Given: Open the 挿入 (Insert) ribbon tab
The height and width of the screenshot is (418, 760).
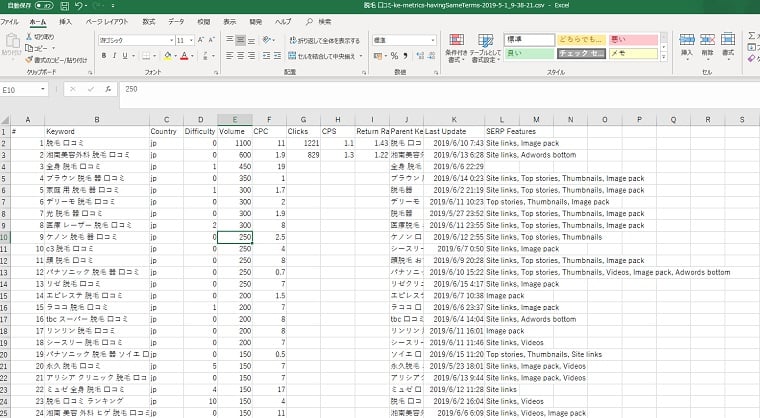Looking at the screenshot, I should click(65, 20).
